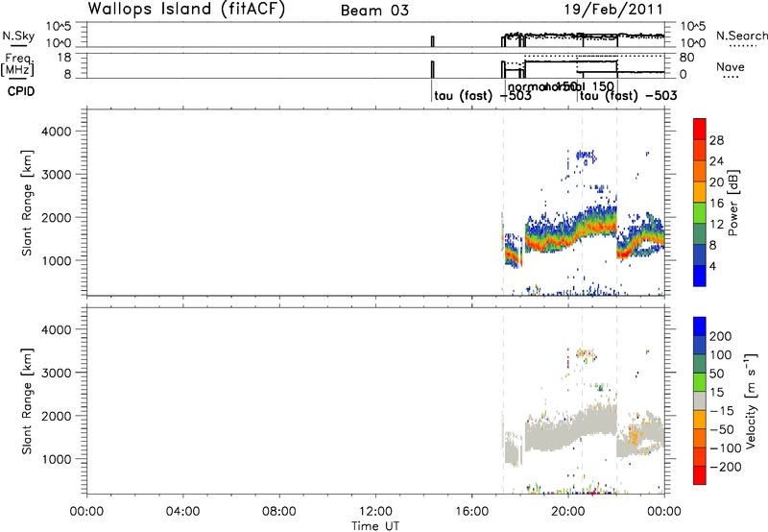This screenshot has width=768, height=532.
Task: Click the "08:00" time tick label
Action: click(x=279, y=512)
